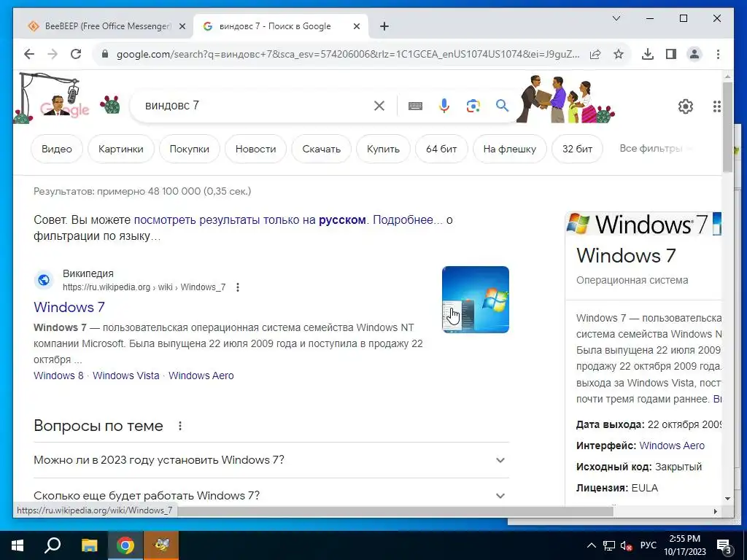
Task: Click Windows 7 desktop thumbnail image
Action: pos(476,300)
